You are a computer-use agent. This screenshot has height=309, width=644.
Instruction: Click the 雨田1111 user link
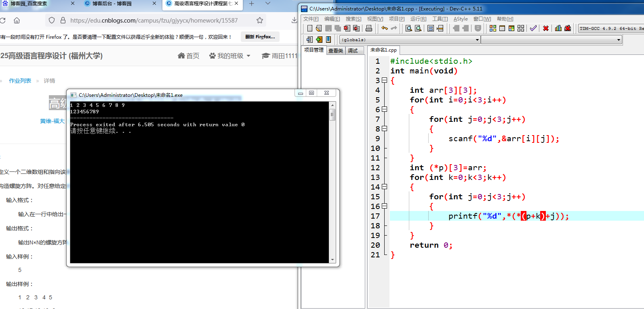[x=280, y=56]
